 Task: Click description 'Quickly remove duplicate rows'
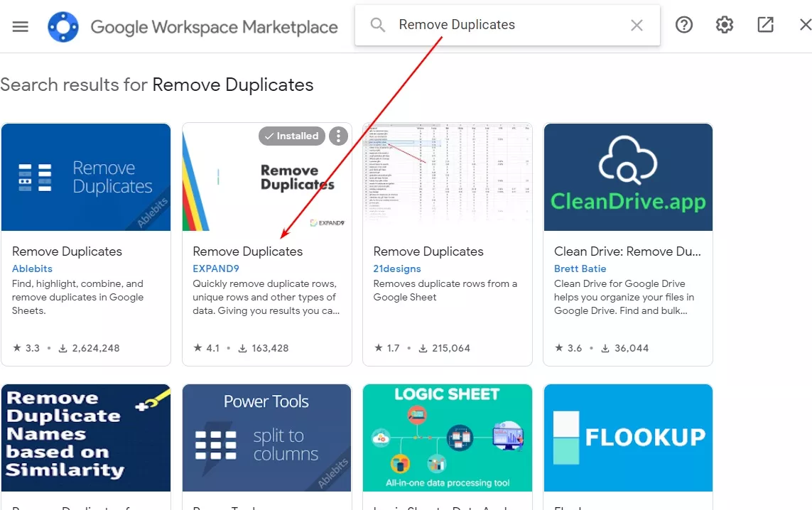click(x=266, y=297)
